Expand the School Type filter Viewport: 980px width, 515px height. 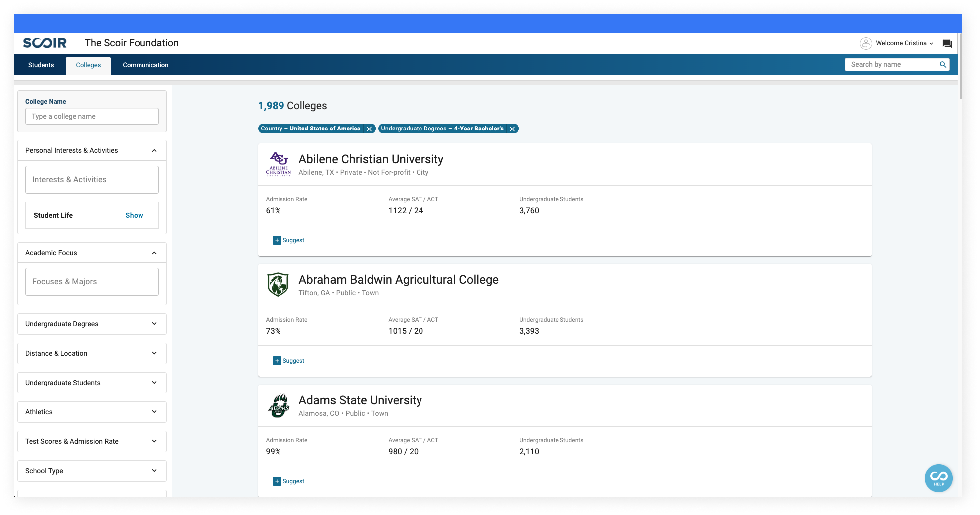point(92,471)
